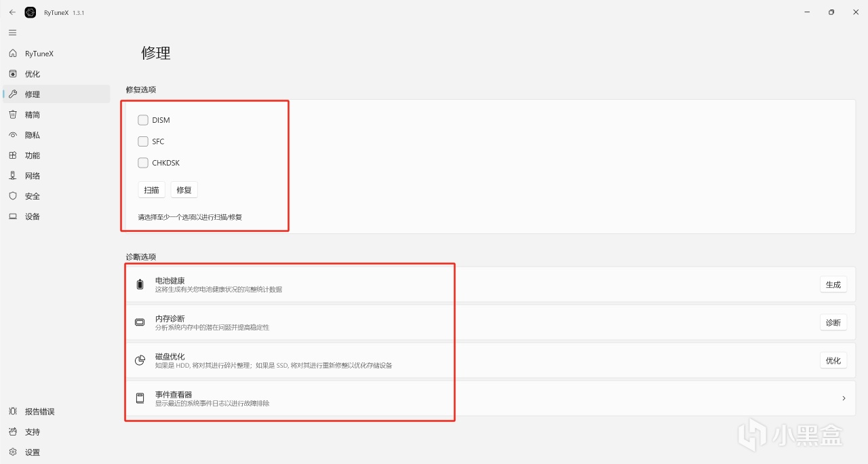This screenshot has width=868, height=464.
Task: Click the 内存诊断 title text
Action: (x=170, y=318)
